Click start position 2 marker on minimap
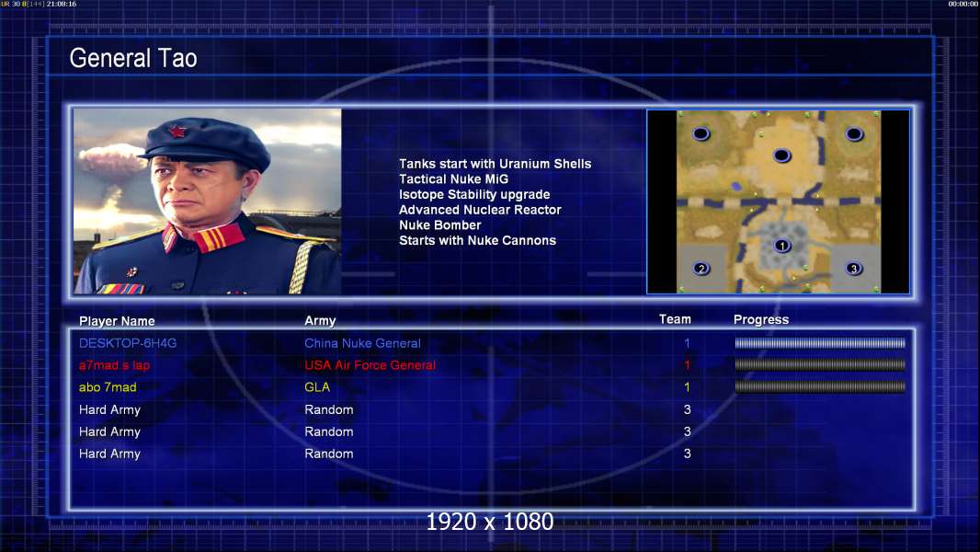Screen dimensions: 980x552 click(701, 269)
